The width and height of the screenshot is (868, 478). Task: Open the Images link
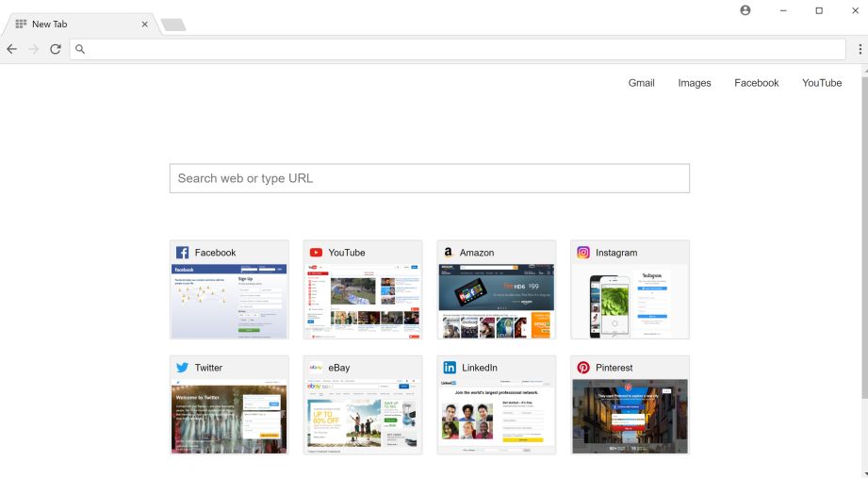[x=695, y=83]
